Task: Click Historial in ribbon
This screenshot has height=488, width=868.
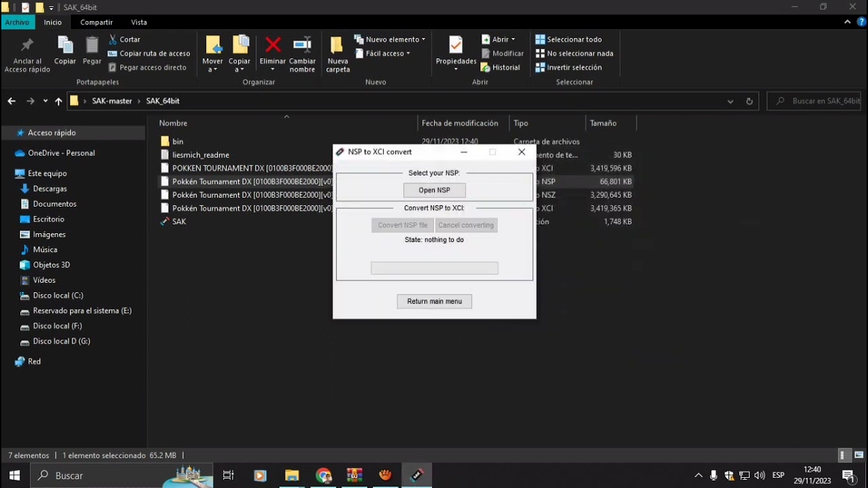Action: [x=500, y=67]
